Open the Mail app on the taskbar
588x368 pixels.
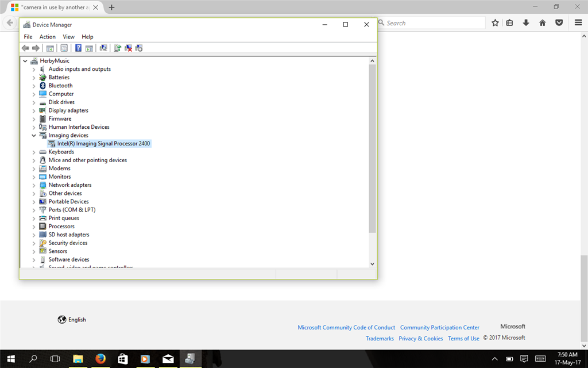[x=168, y=359]
